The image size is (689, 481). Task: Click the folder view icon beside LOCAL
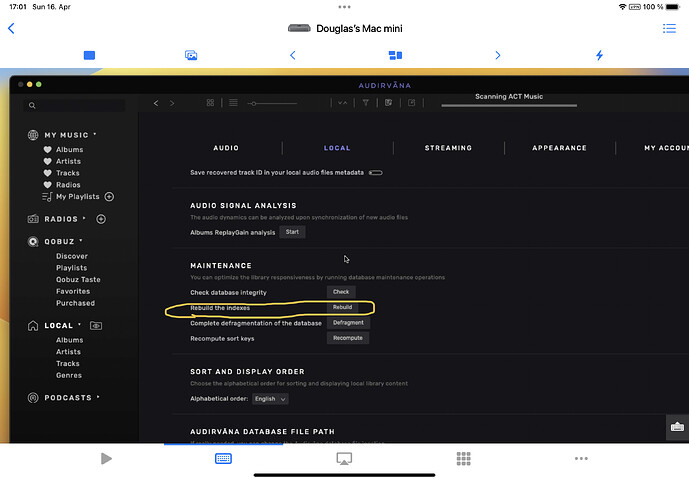(96, 325)
